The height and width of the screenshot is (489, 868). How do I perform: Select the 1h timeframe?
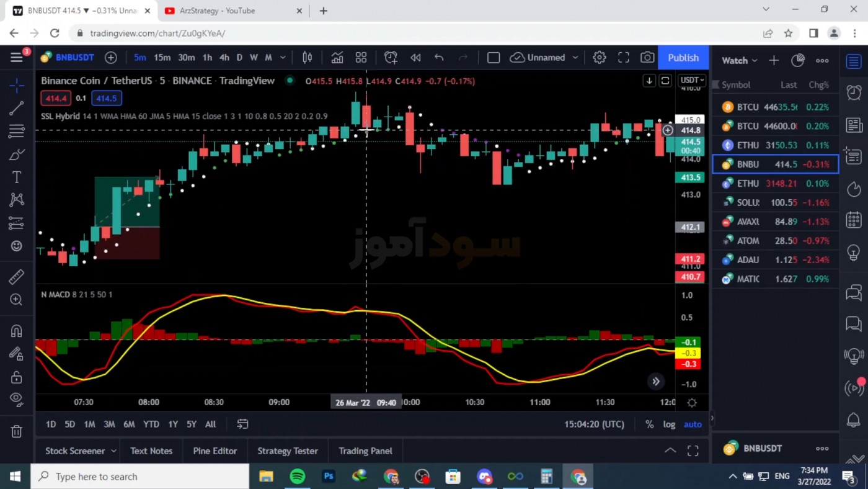[207, 58]
